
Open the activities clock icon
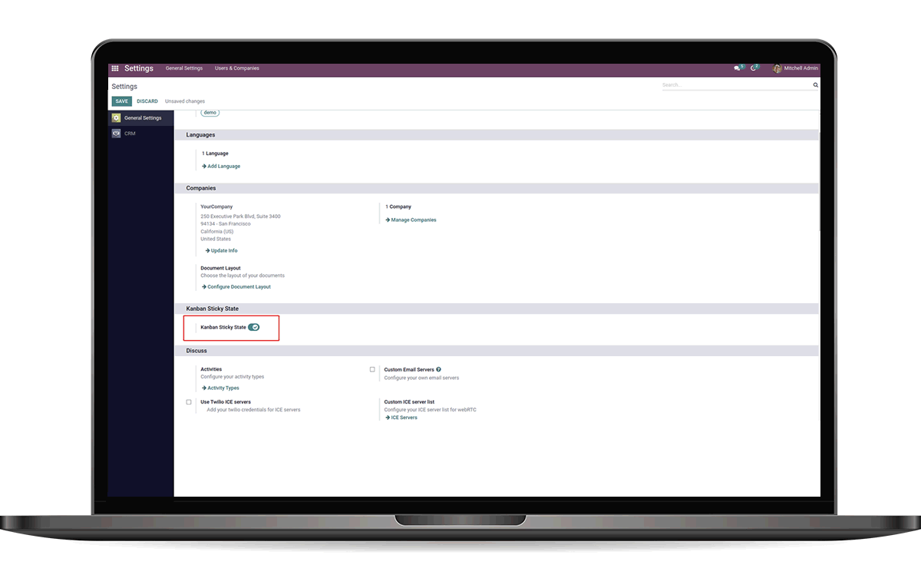click(754, 68)
